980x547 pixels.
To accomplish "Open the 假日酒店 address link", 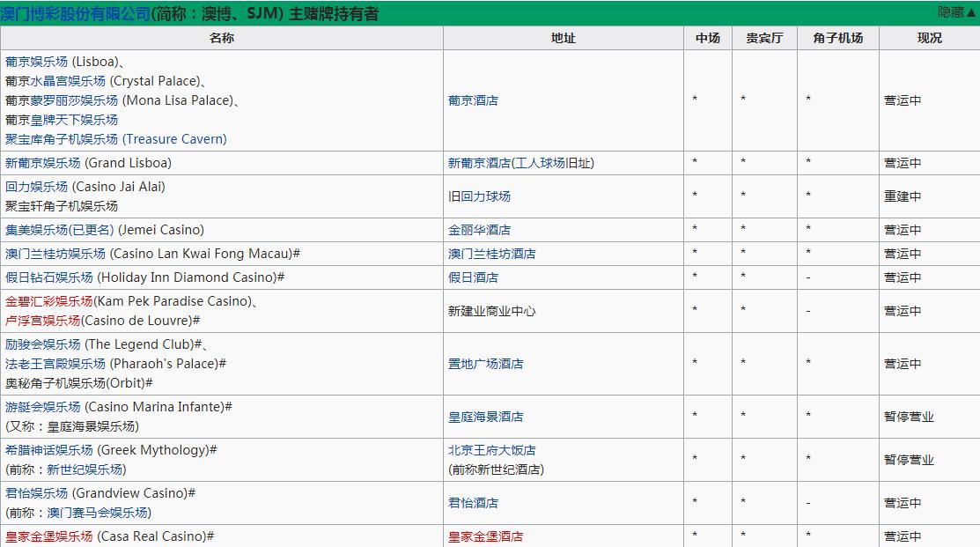I will (473, 277).
